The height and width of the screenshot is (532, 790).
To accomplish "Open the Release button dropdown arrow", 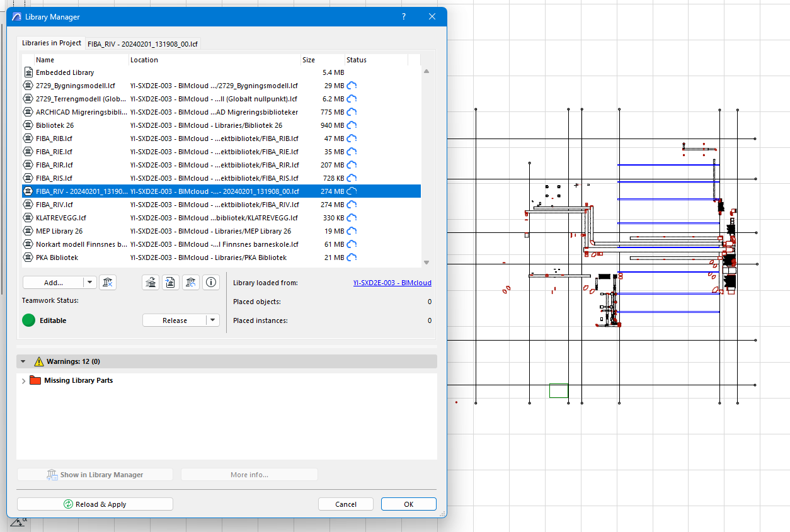I will click(213, 320).
